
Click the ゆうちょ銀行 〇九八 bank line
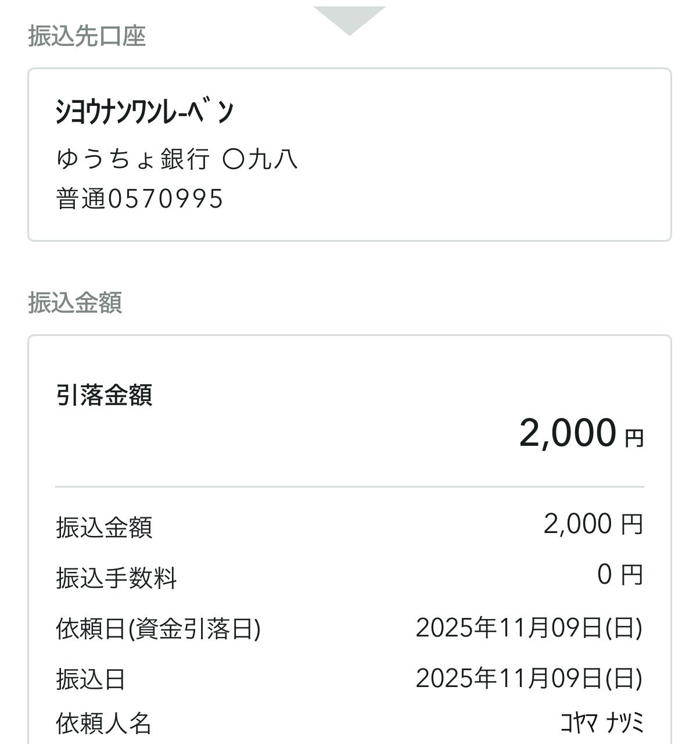pyautogui.click(x=177, y=159)
